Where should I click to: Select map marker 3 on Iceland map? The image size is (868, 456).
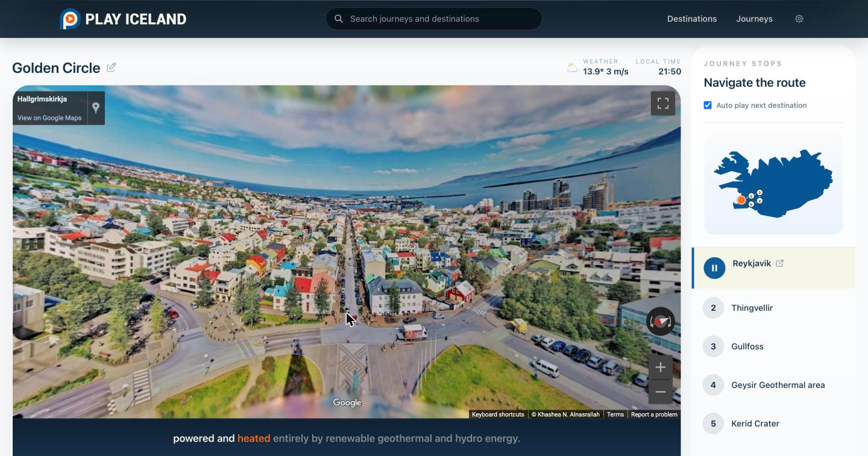click(x=759, y=192)
